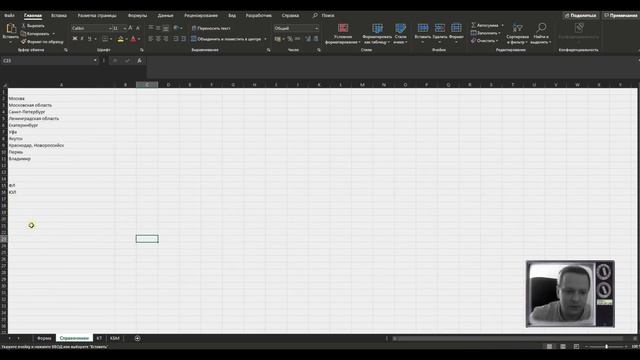Open the borders dropdown

pyautogui.click(x=111, y=39)
